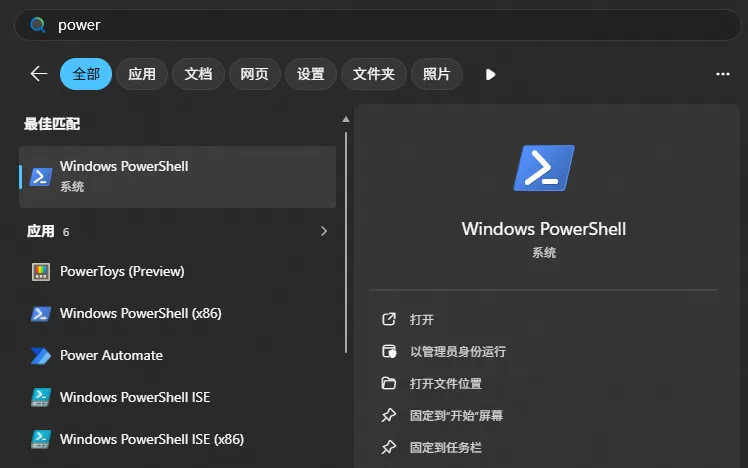Screen dimensions: 748x468
Task: Expand the 应用 section chevron
Action: tap(324, 231)
